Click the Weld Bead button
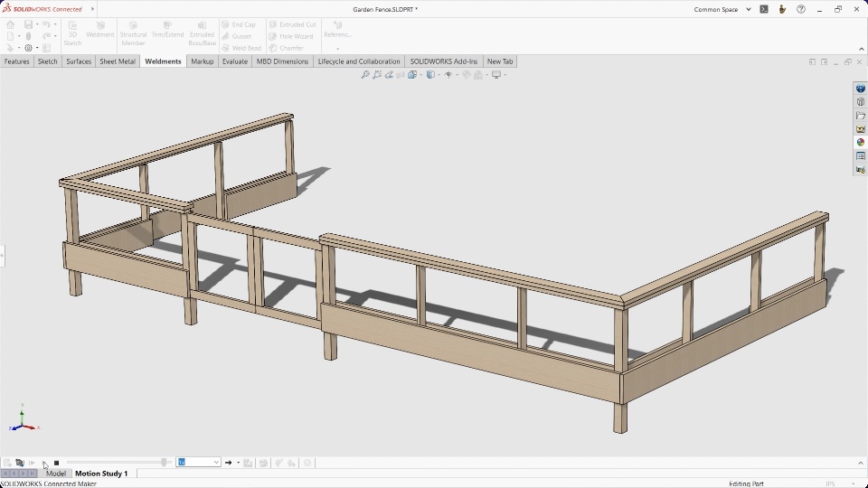868x488 pixels. pyautogui.click(x=241, y=48)
